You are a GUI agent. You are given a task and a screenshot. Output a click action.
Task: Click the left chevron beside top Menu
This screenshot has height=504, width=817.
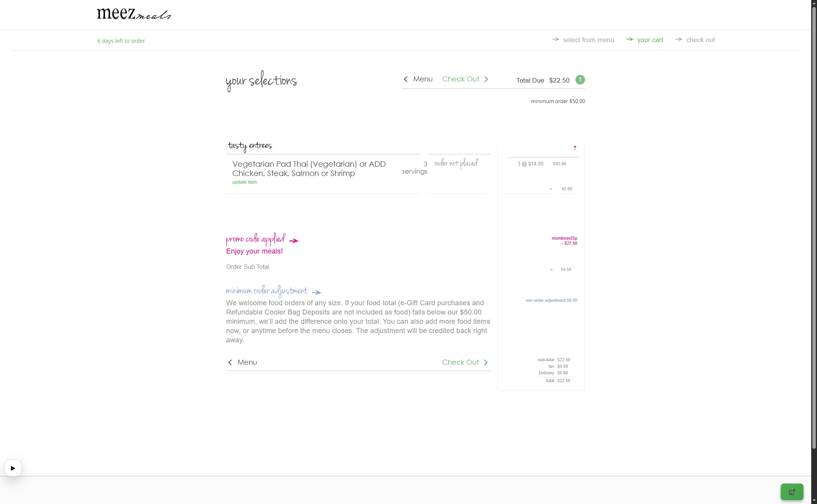tap(406, 79)
